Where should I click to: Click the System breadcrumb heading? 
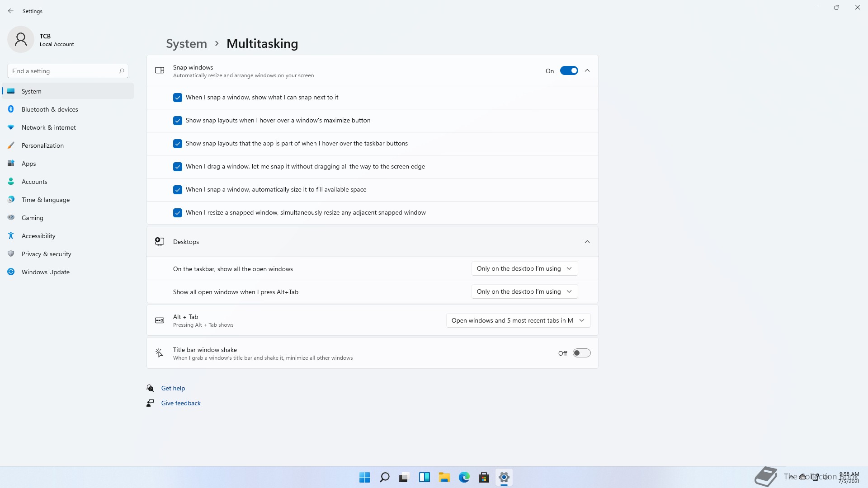click(x=186, y=43)
